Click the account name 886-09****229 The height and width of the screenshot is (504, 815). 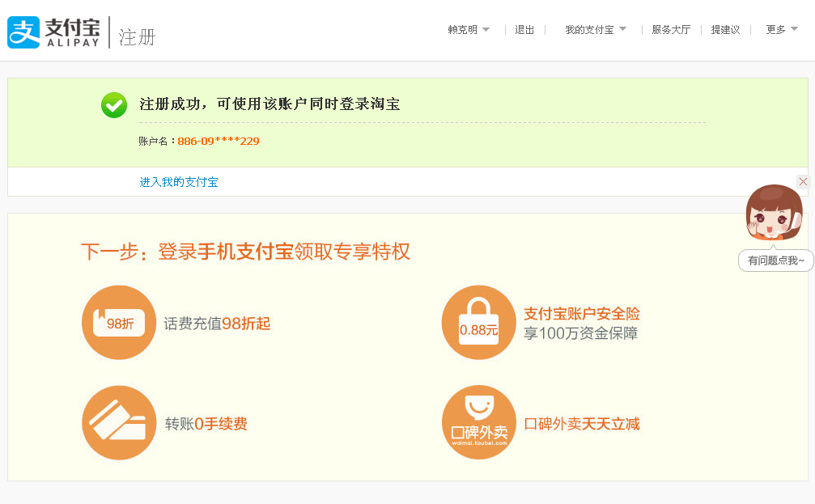(x=219, y=142)
